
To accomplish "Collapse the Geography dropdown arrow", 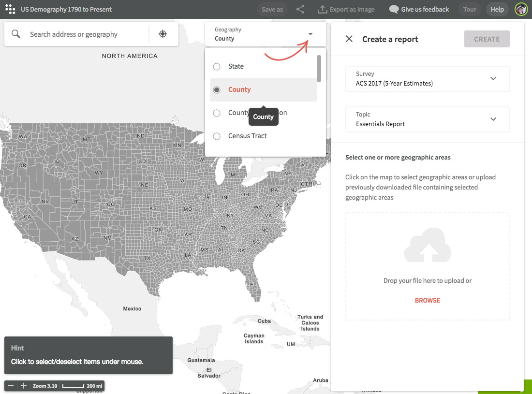I will 310,34.
